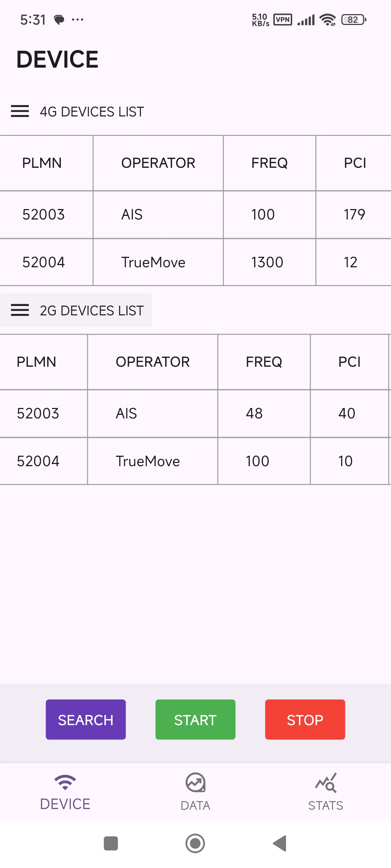The width and height of the screenshot is (391, 868).
Task: Tap the 2G devices list hamburger icon
Action: coord(20,310)
